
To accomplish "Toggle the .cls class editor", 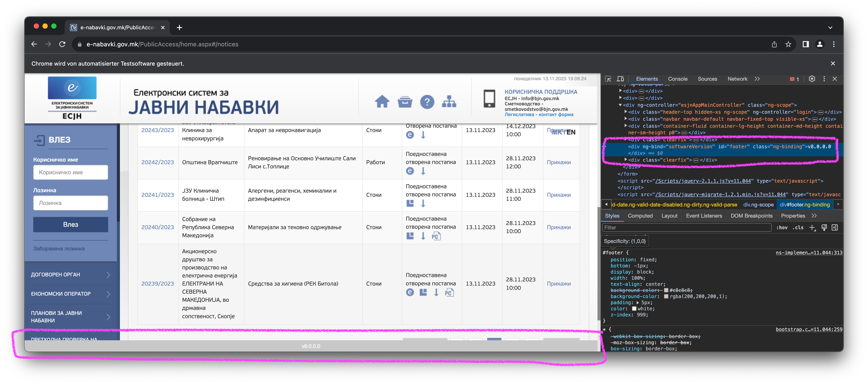I will (x=798, y=227).
